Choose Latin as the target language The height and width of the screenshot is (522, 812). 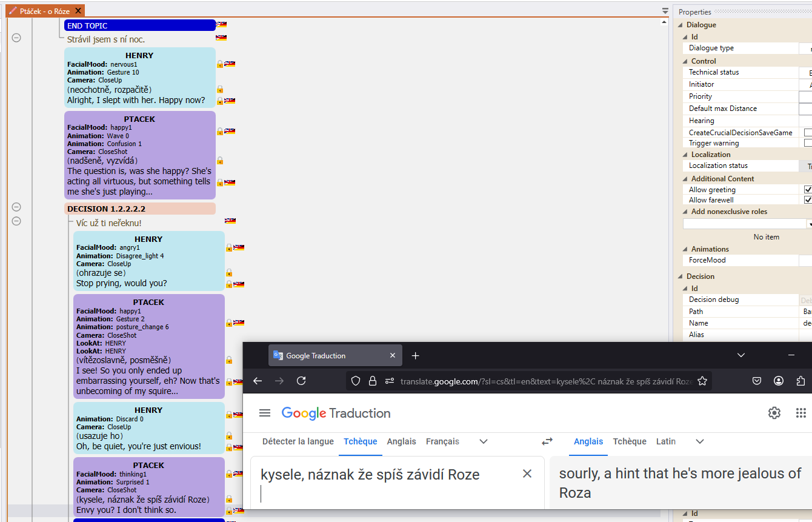pos(666,441)
